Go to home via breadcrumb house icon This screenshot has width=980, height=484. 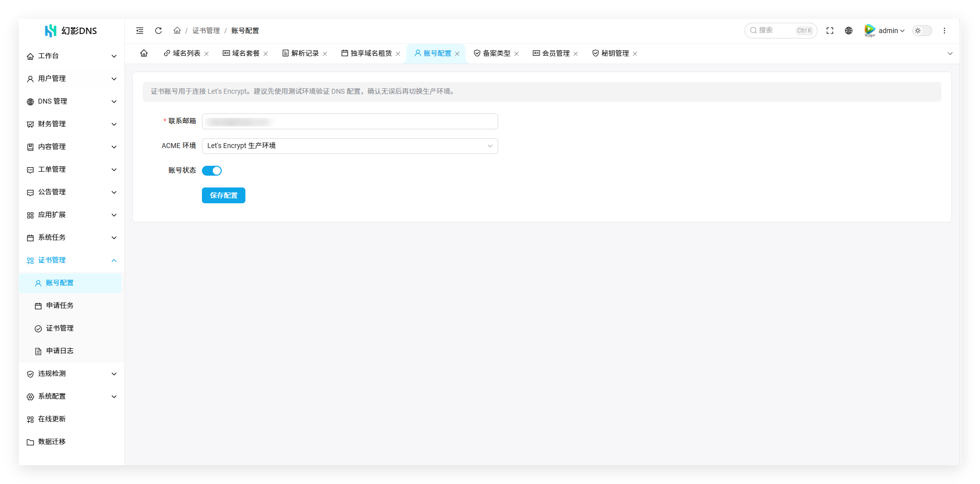(x=177, y=31)
